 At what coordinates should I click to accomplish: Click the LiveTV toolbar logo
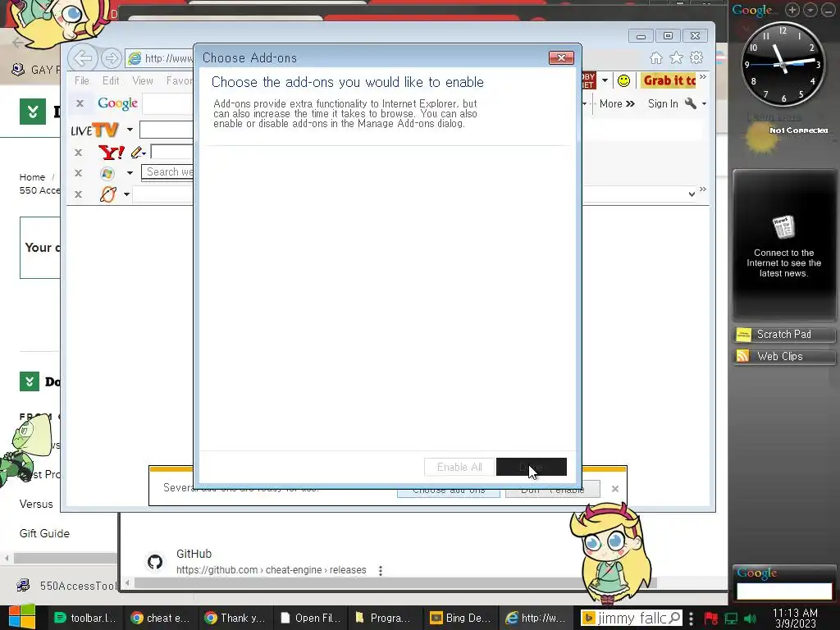point(95,130)
